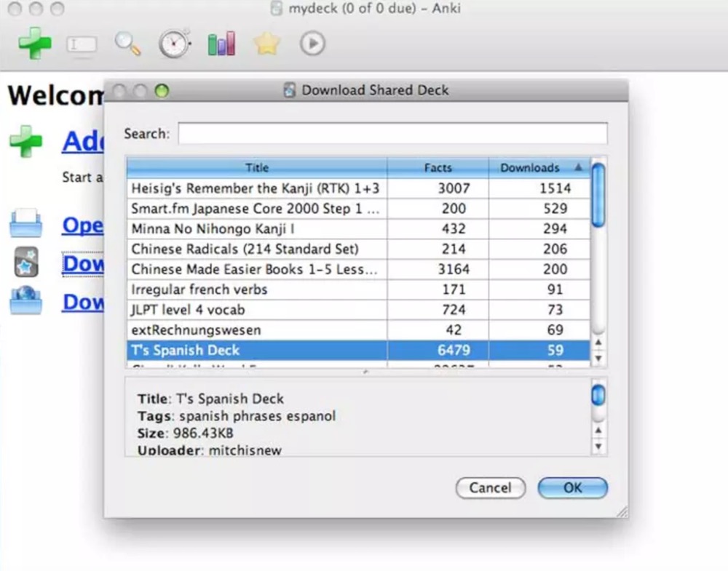The width and height of the screenshot is (728, 571).
Task: Select Chinese Radicals (214 Standard Set) row
Action: click(x=358, y=249)
